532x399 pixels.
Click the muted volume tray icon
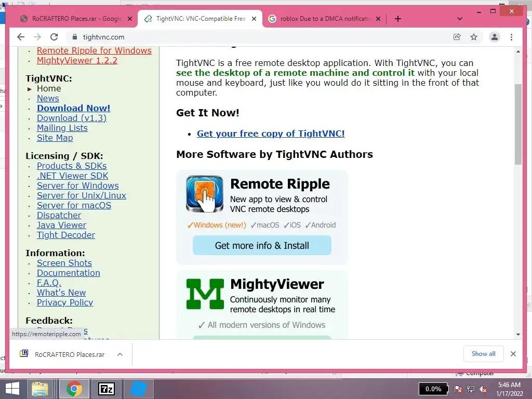[483, 389]
